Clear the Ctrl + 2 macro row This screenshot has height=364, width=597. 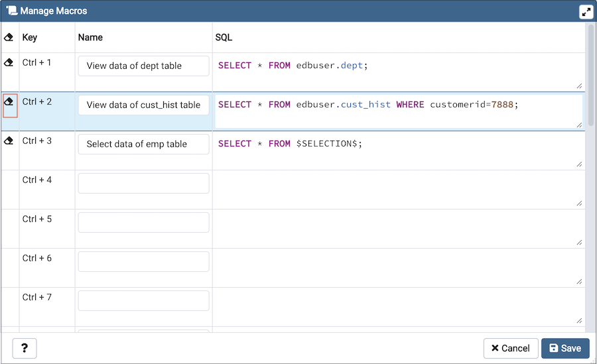pos(9,103)
